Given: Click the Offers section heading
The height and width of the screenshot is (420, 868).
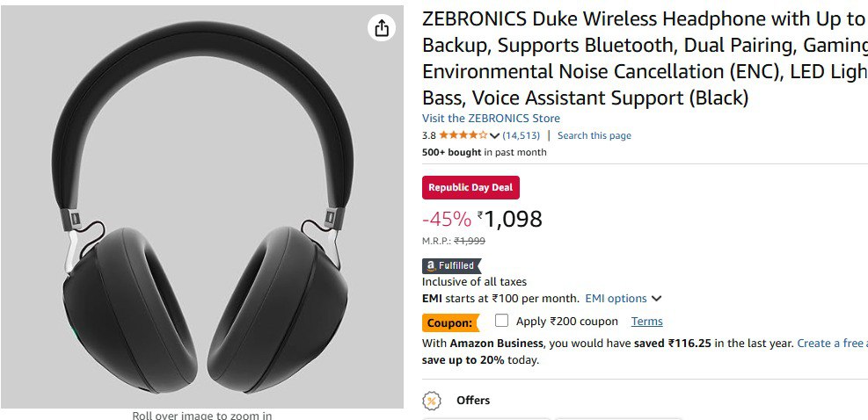Looking at the screenshot, I should pos(473,401).
